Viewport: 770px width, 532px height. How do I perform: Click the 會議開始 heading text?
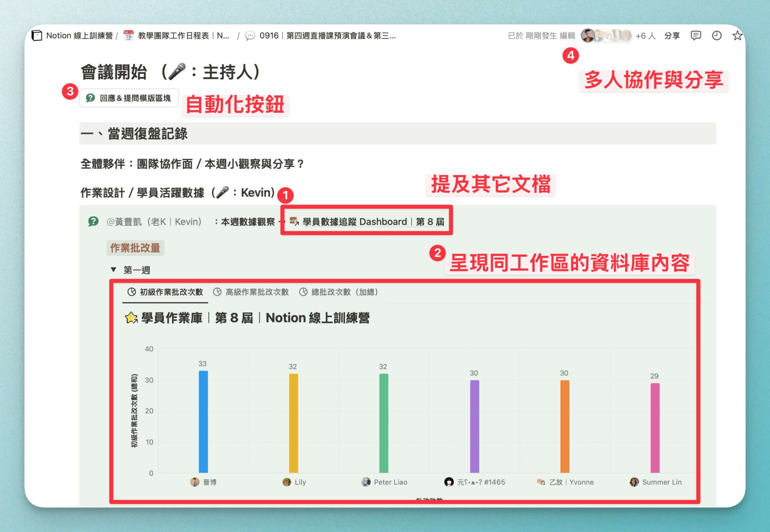114,72
